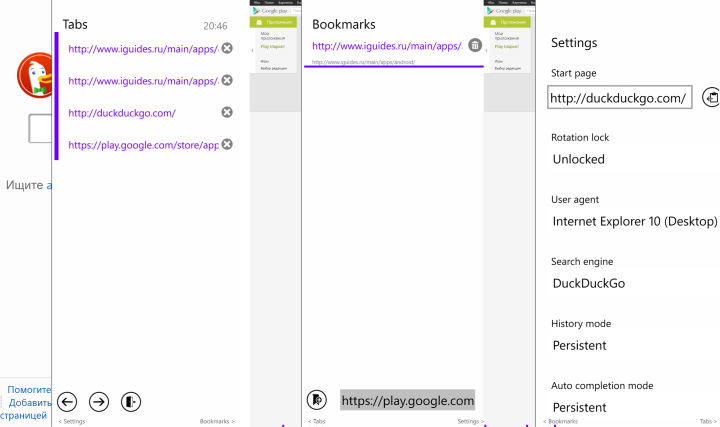Open the Auto completion mode 'Persistent' selector

[x=579, y=407]
